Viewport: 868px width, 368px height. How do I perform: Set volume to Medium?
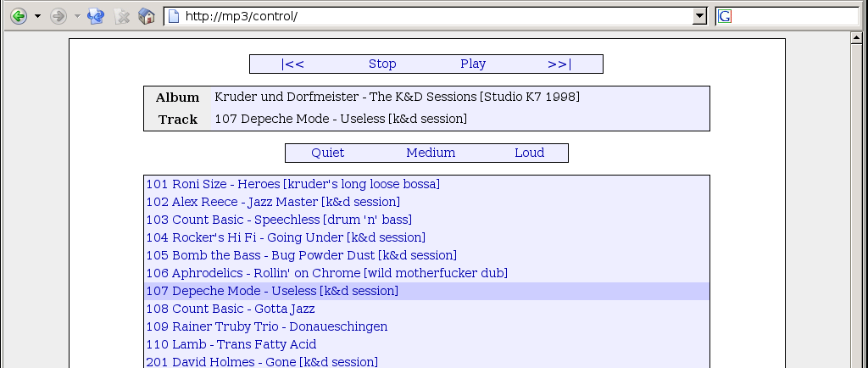click(431, 153)
